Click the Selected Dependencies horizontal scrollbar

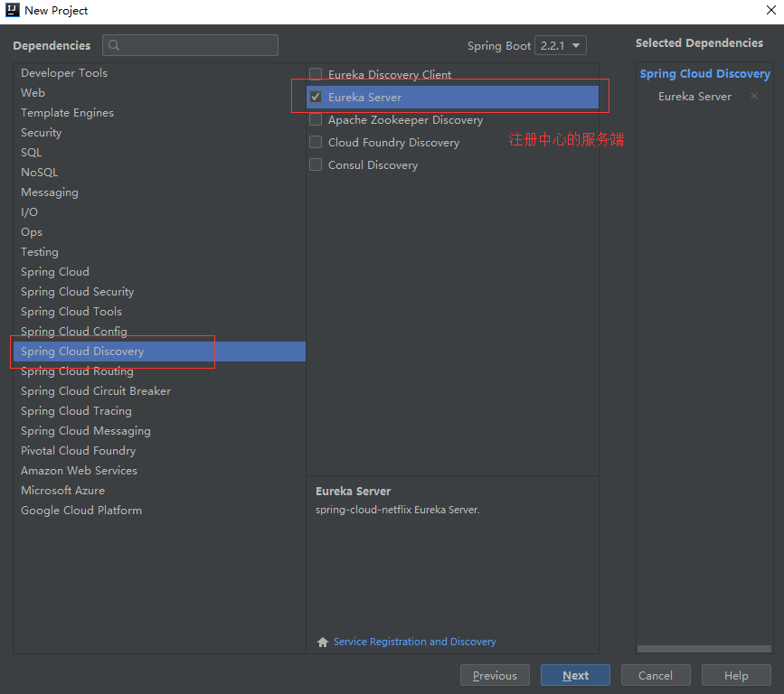pyautogui.click(x=704, y=649)
